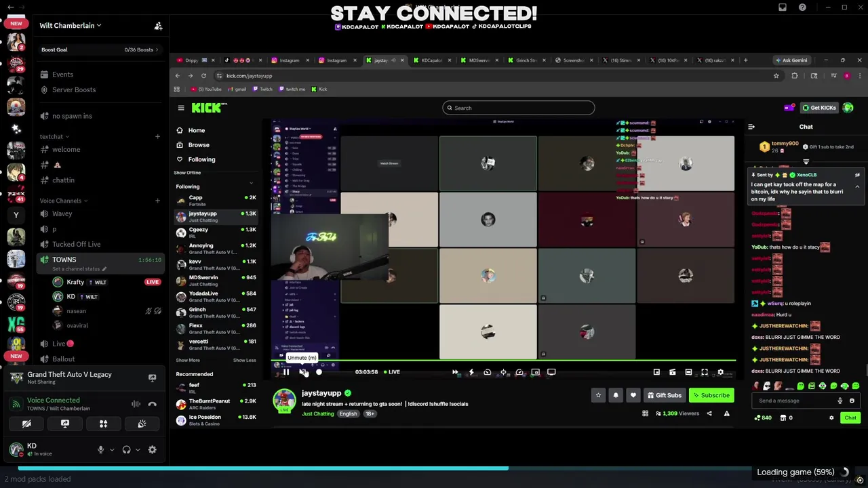
Task: Report stream via warning triangle icon
Action: pyautogui.click(x=726, y=413)
